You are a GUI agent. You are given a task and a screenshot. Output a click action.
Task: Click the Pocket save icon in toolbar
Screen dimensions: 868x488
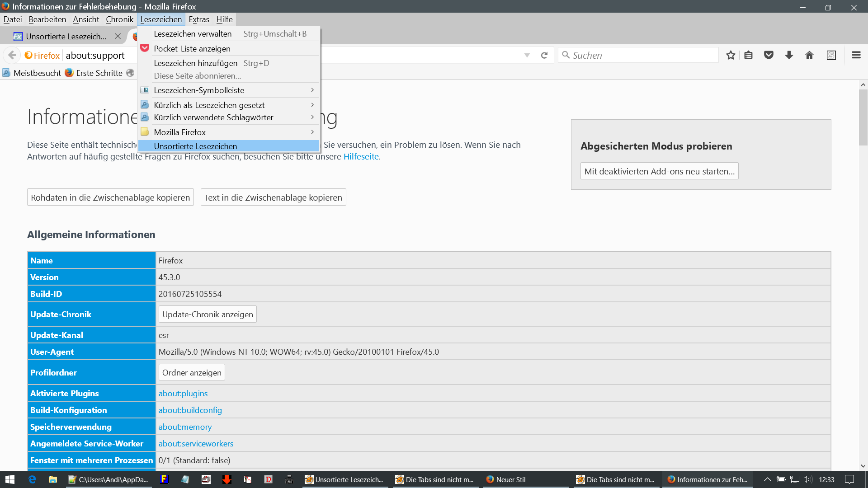click(x=769, y=55)
